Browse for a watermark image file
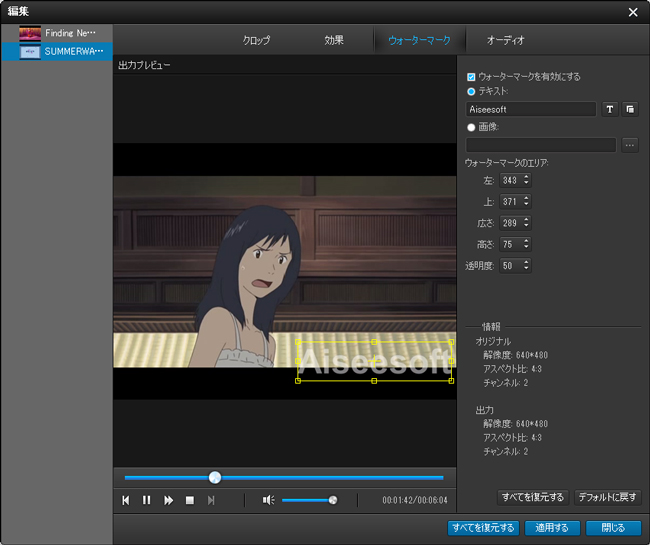This screenshot has height=545, width=650. coord(629,145)
